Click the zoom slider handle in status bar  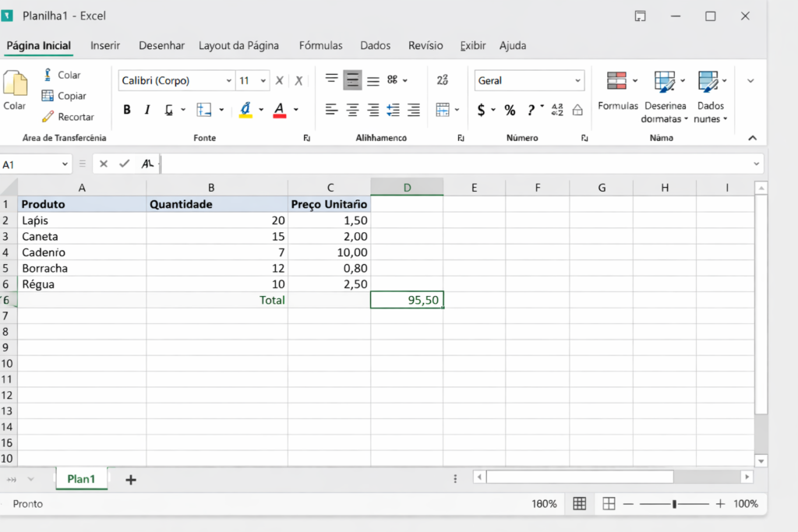coord(674,504)
